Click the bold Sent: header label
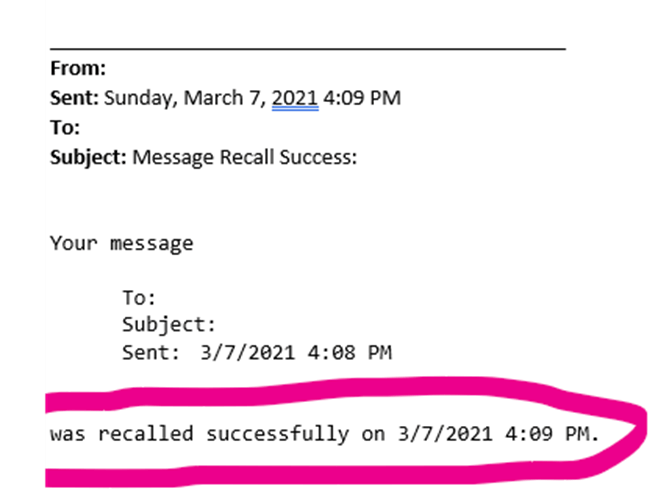The image size is (658, 489). tap(74, 98)
